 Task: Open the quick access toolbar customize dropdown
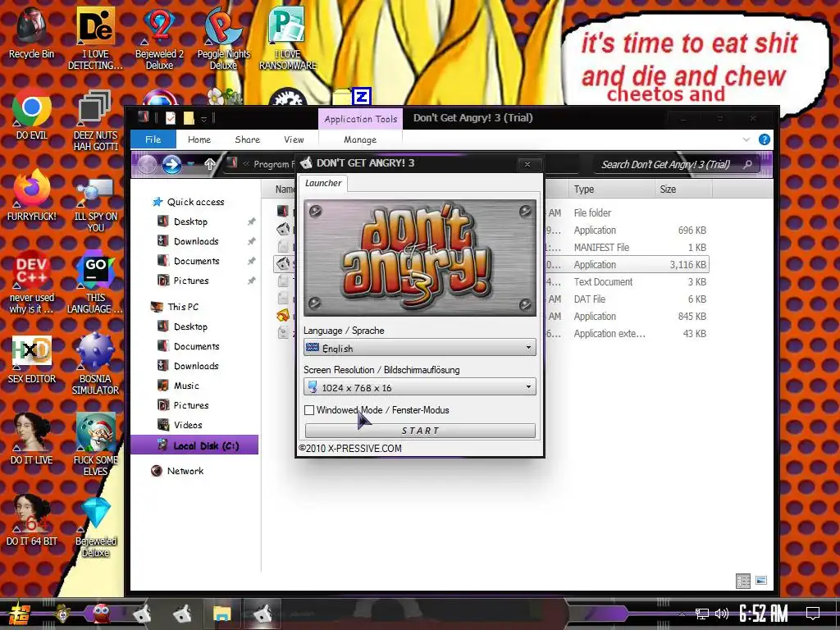point(203,119)
